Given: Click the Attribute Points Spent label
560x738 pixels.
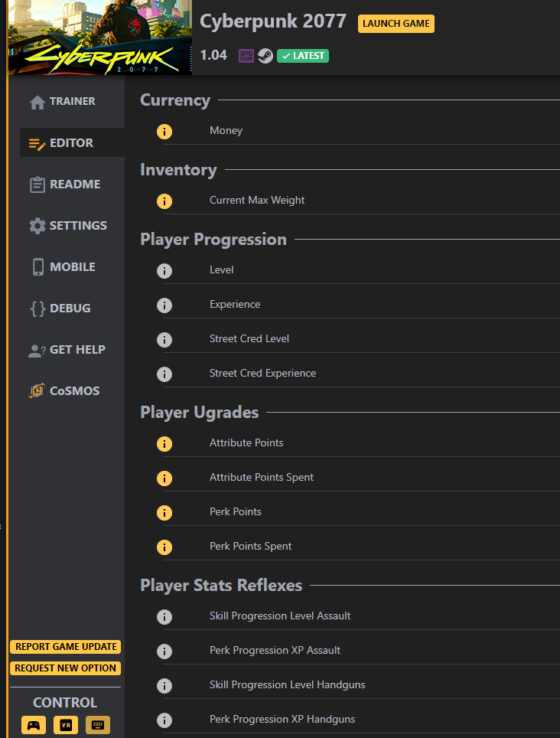Looking at the screenshot, I should click(262, 477).
